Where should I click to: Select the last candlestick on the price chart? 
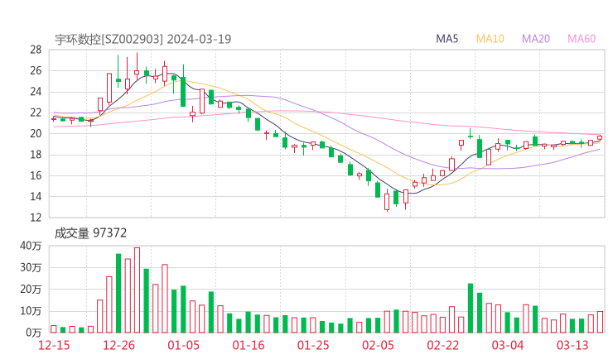pyautogui.click(x=600, y=137)
